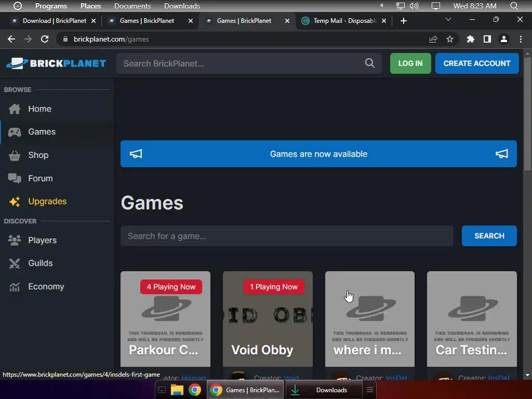Screen dimensions: 532x399
Task: Open the Chrome three-dot menu
Action: (521, 39)
